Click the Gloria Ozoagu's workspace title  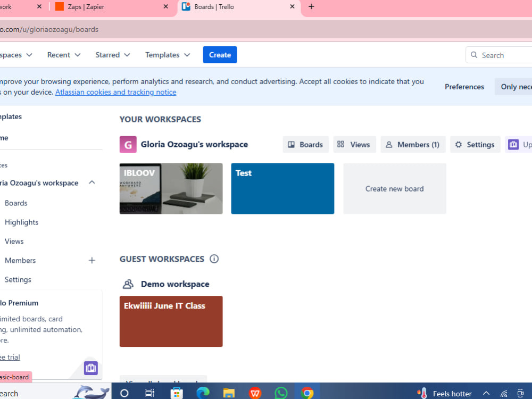[x=194, y=145]
